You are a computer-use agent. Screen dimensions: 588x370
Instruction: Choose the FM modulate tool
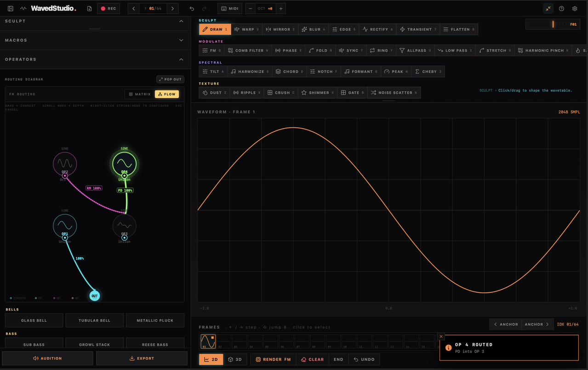click(x=212, y=51)
